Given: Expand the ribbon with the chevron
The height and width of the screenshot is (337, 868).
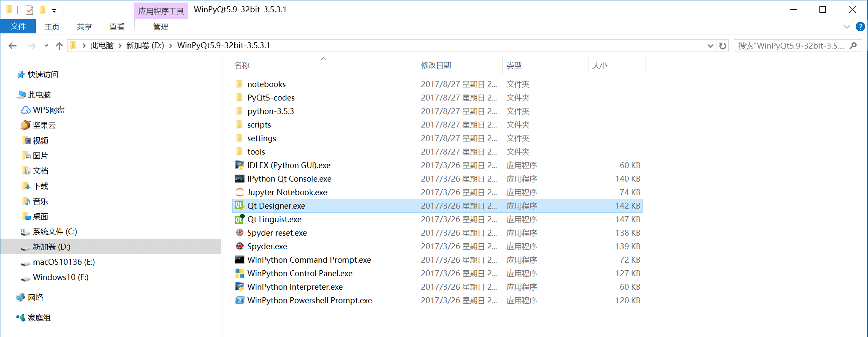Looking at the screenshot, I should point(846,27).
